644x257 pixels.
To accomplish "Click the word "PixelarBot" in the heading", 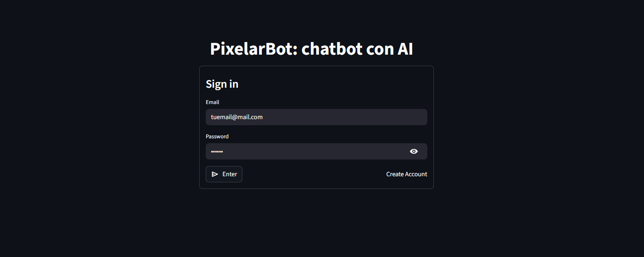I will 254,49.
